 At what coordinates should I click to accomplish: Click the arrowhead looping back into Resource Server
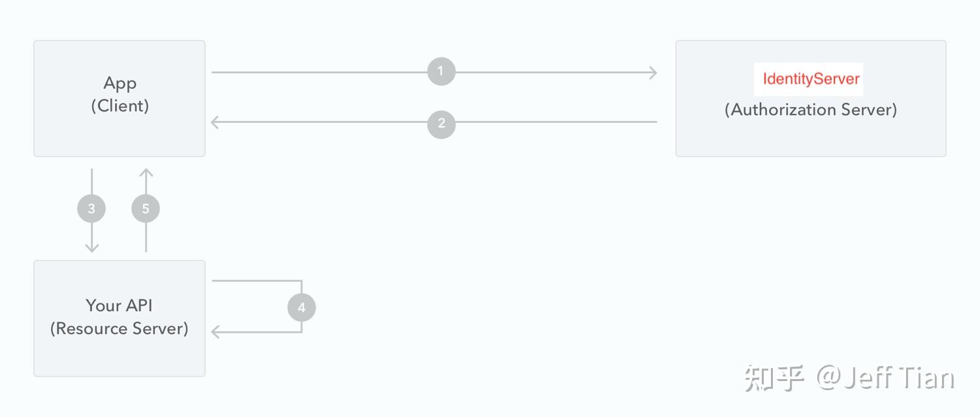tap(217, 332)
